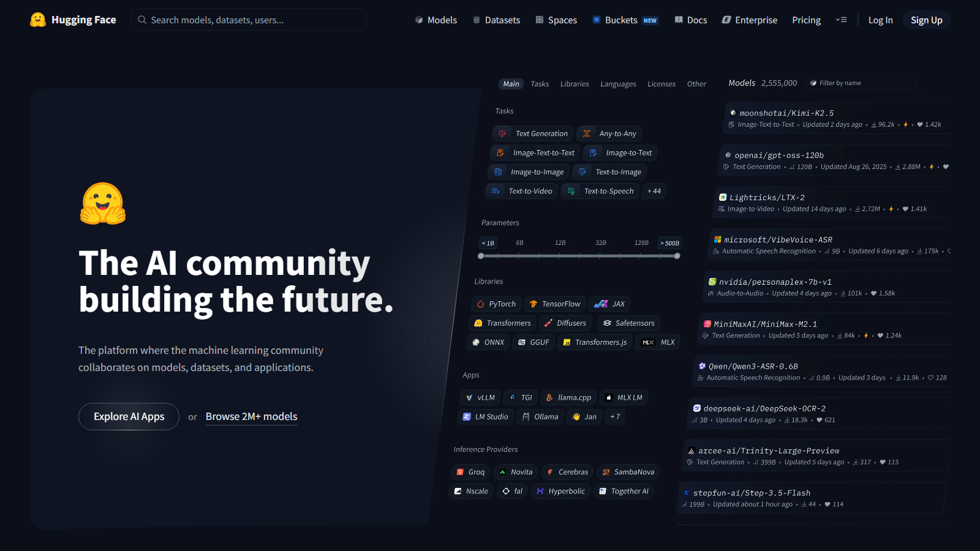Click the Any-to-Any task icon
This screenshot has width=980, height=551.
[587, 133]
